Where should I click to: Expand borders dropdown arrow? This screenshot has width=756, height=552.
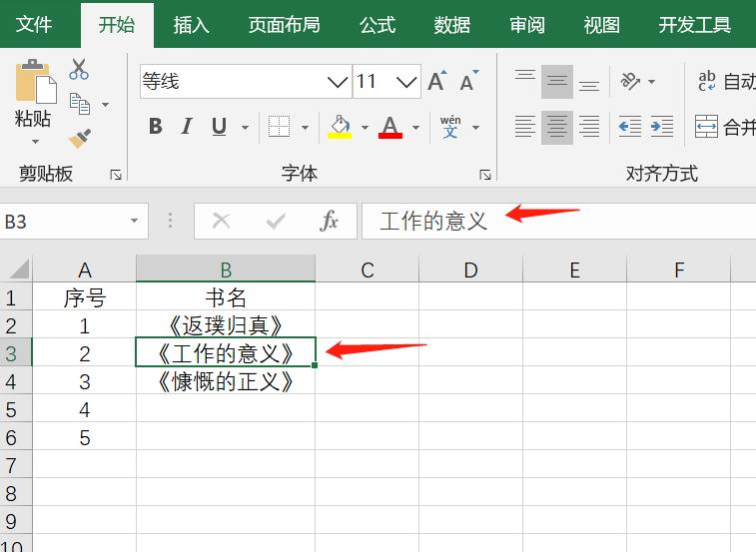[x=305, y=128]
